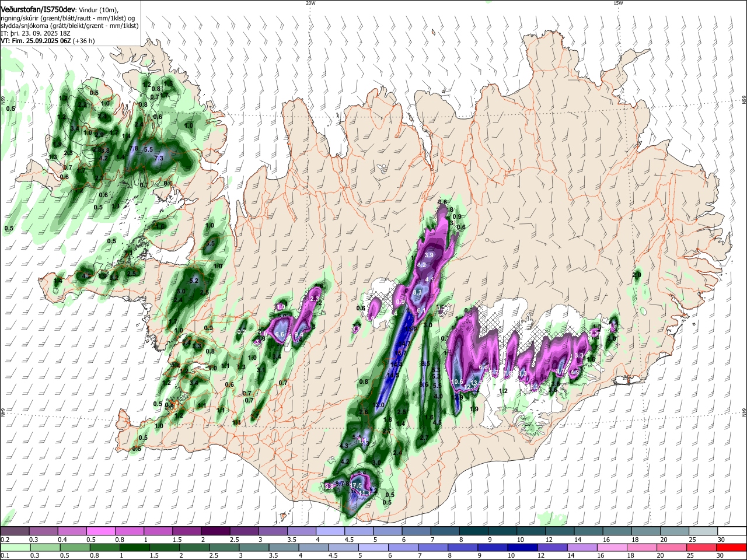This screenshot has height=560, width=747.
Task: Select the rain legend swatch between 5 and 6
Action: [x=373, y=547]
